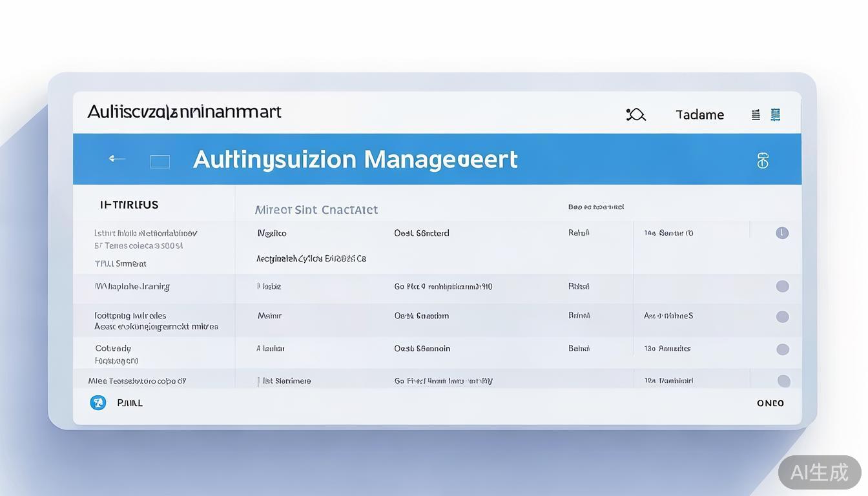Select the radio circle in the A lanhar row
868x496 pixels.
pos(782,349)
